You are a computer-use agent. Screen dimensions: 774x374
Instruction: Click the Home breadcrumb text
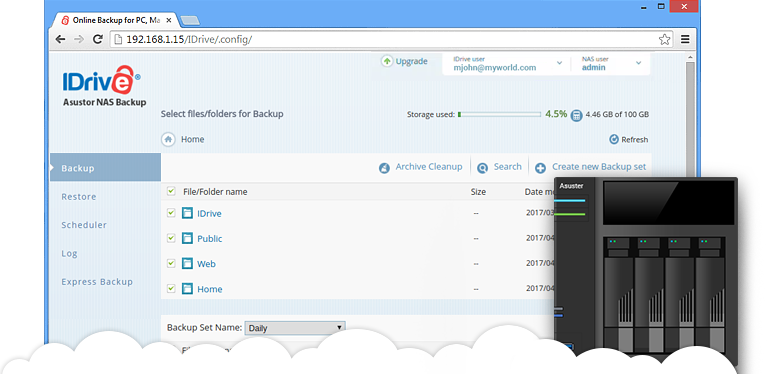click(193, 139)
